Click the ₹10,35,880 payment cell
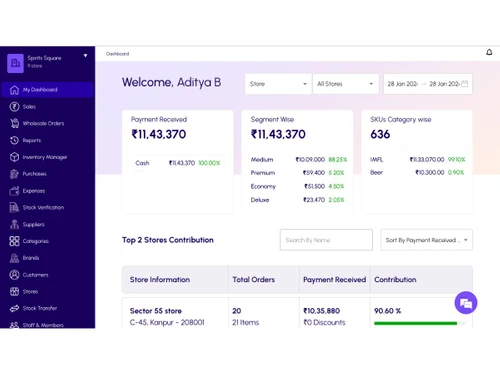This screenshot has width=500, height=375. click(x=321, y=311)
